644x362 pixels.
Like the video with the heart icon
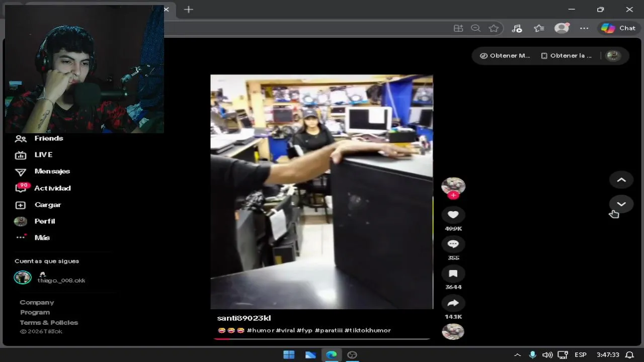453,215
